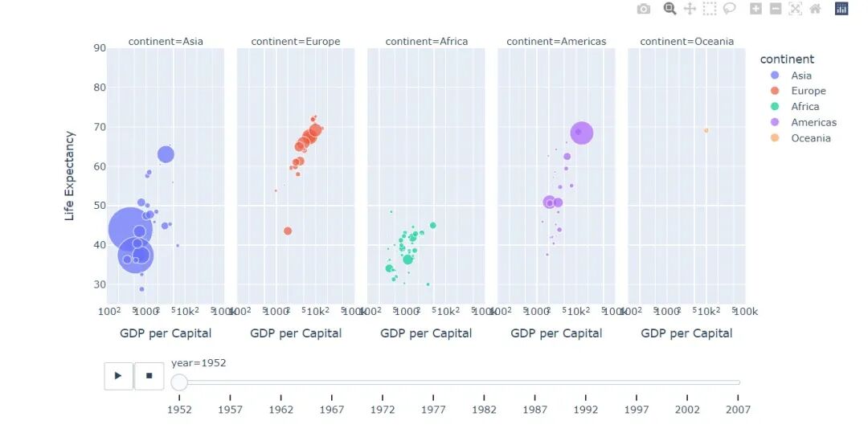Choose the Lasso Select tool
868x429 pixels.
pos(730,9)
